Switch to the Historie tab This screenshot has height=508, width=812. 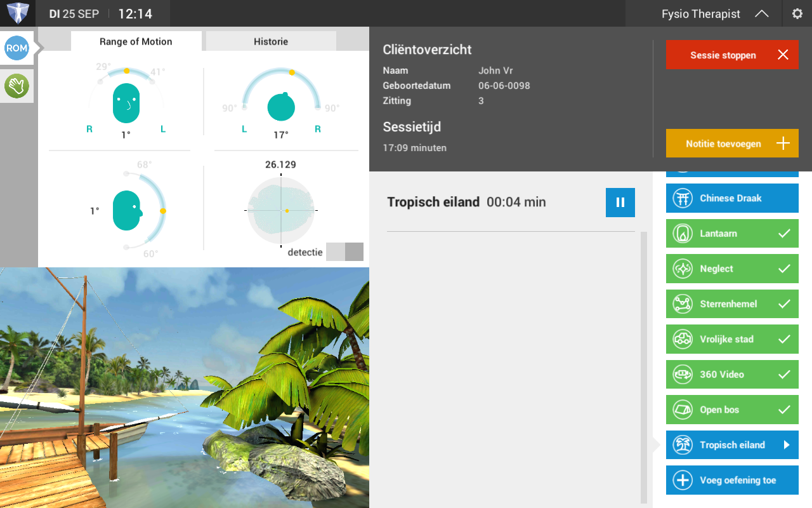(271, 41)
